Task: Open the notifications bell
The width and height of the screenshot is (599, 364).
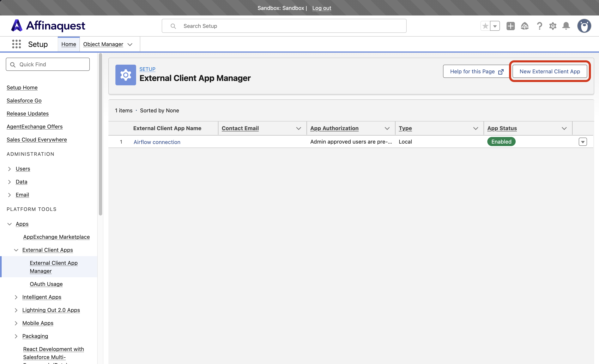Action: point(566,26)
